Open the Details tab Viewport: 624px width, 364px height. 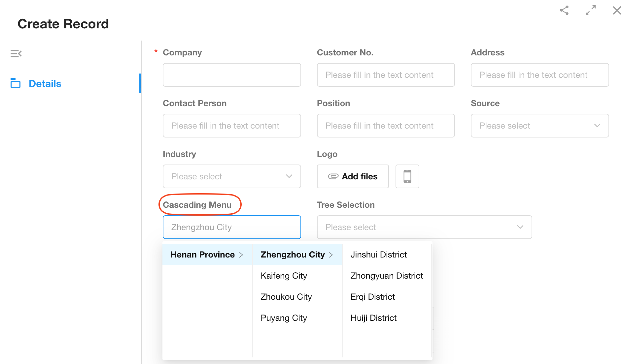click(45, 84)
